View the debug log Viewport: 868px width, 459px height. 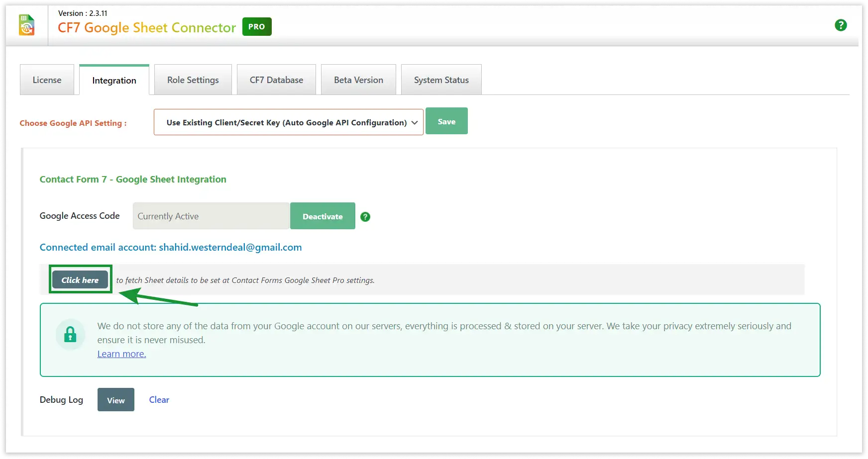pyautogui.click(x=116, y=400)
